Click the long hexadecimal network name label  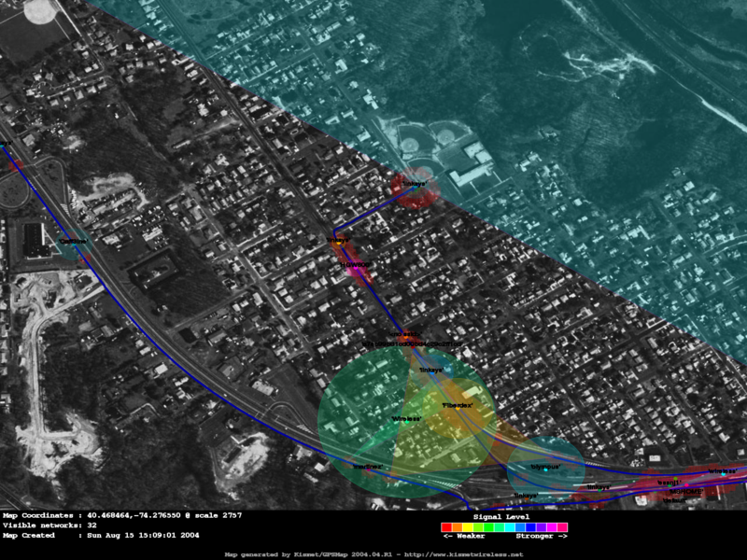click(x=411, y=343)
